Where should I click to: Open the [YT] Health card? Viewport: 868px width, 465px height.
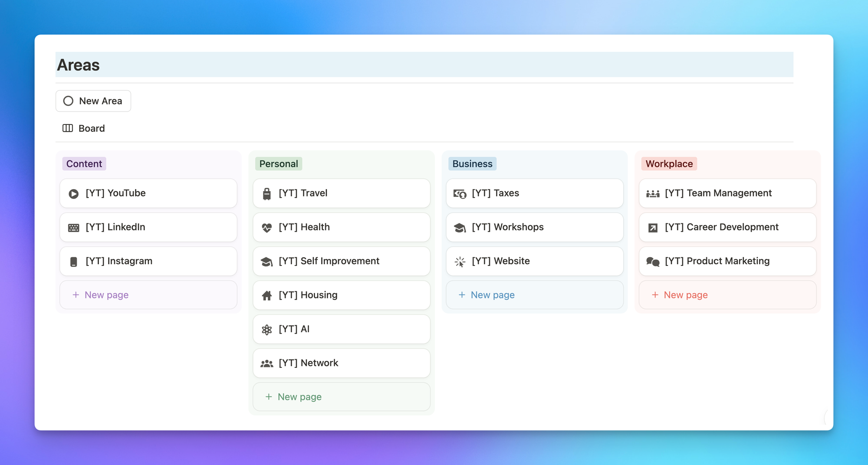click(x=342, y=227)
